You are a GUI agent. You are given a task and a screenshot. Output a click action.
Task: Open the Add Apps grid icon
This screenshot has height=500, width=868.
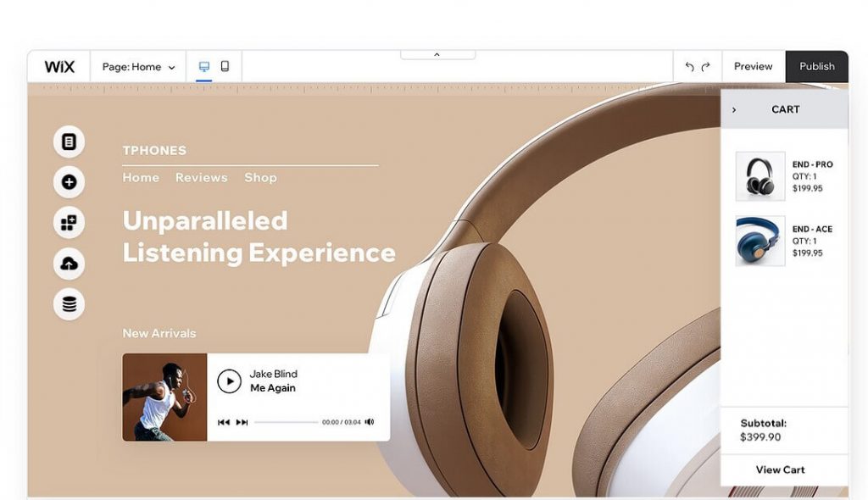[x=69, y=223]
